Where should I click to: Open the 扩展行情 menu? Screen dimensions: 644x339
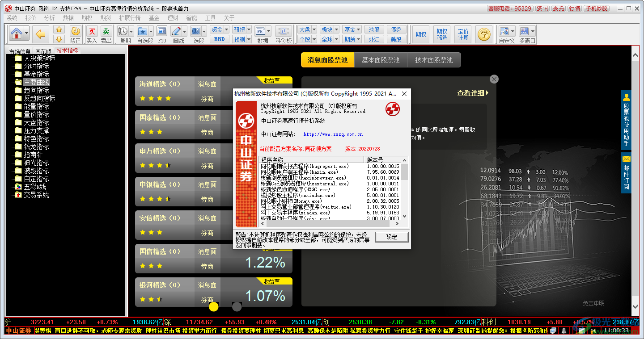pos(130,18)
